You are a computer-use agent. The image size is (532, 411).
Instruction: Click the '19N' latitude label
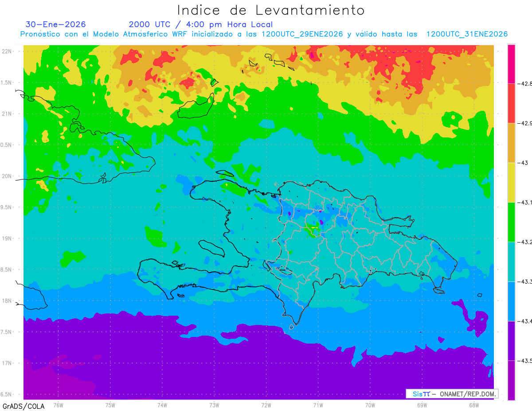click(x=8, y=239)
